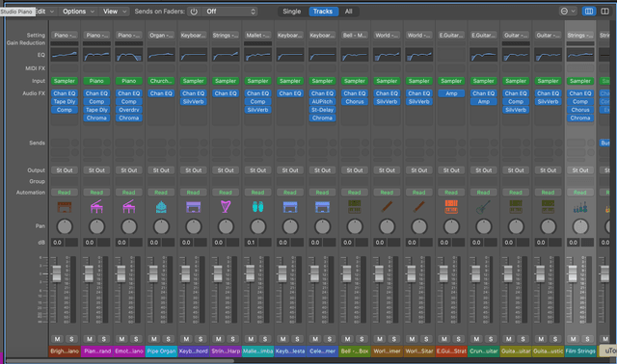Click the Pipe Organ instrument icon

161,207
